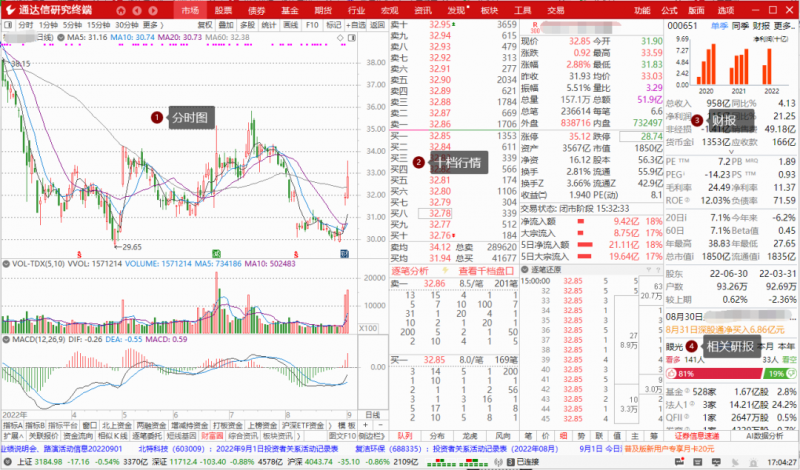Expand the 侧边栏 sidebar
The image size is (800, 470).
pyautogui.click(x=371, y=436)
